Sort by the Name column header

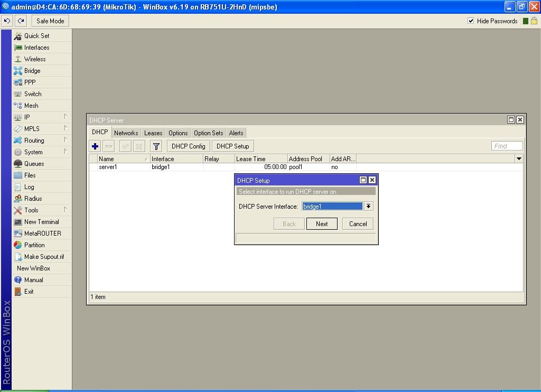tap(124, 158)
